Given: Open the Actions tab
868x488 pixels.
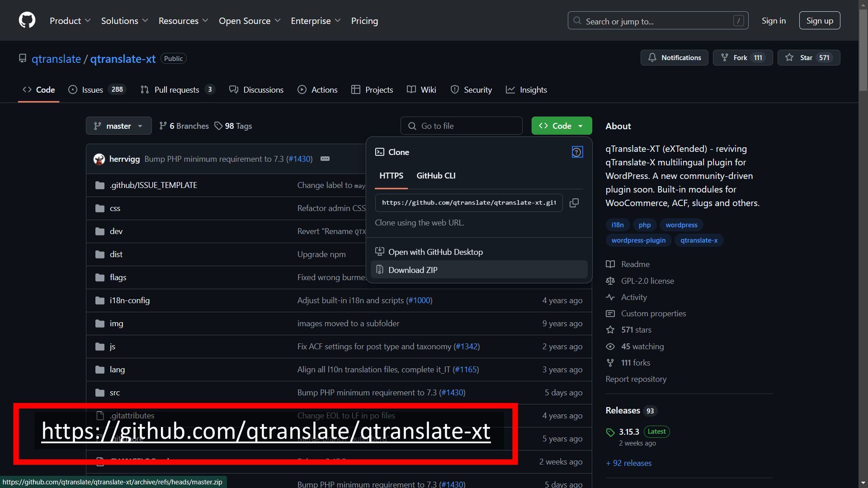Looking at the screenshot, I should point(317,90).
